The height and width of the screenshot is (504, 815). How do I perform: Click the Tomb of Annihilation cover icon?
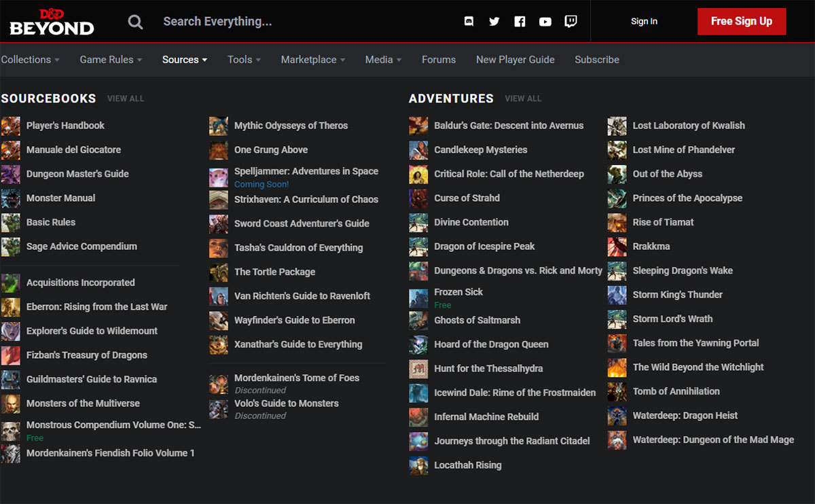tap(617, 391)
